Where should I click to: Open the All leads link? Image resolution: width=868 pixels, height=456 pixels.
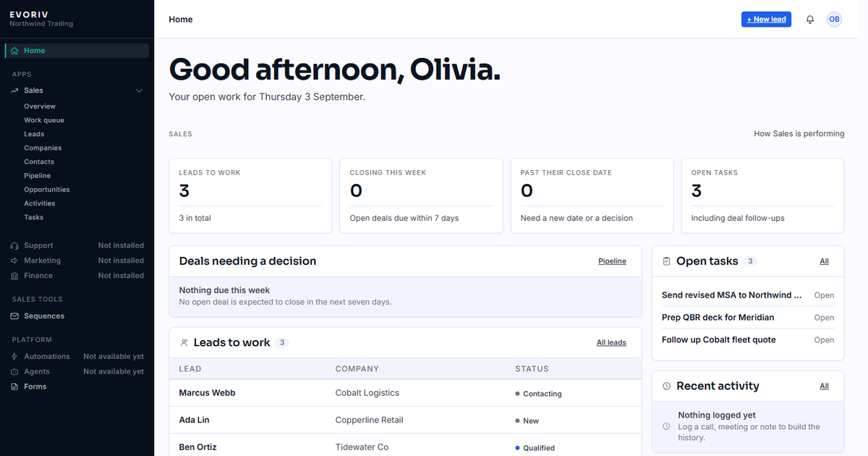point(611,343)
